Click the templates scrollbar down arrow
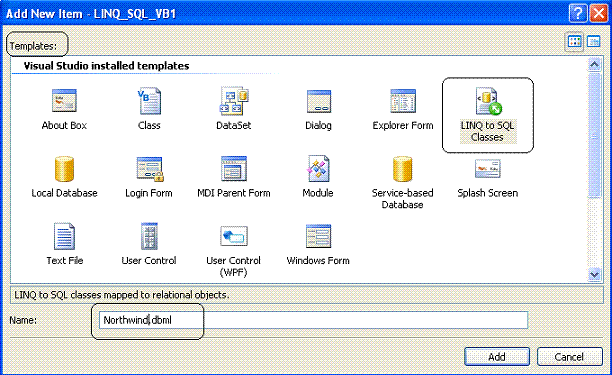Image resolution: width=612 pixels, height=375 pixels. tap(594, 274)
